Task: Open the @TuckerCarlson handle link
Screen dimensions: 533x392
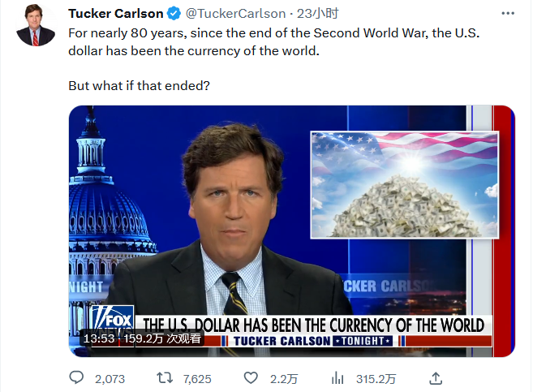Action: point(235,14)
